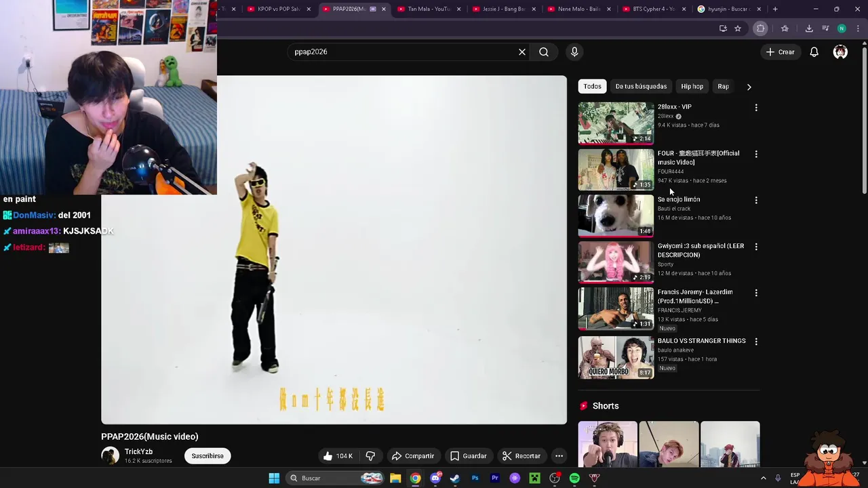The height and width of the screenshot is (488, 868).
Task: Open 28lexx - VIP video thumbnail
Action: (616, 123)
